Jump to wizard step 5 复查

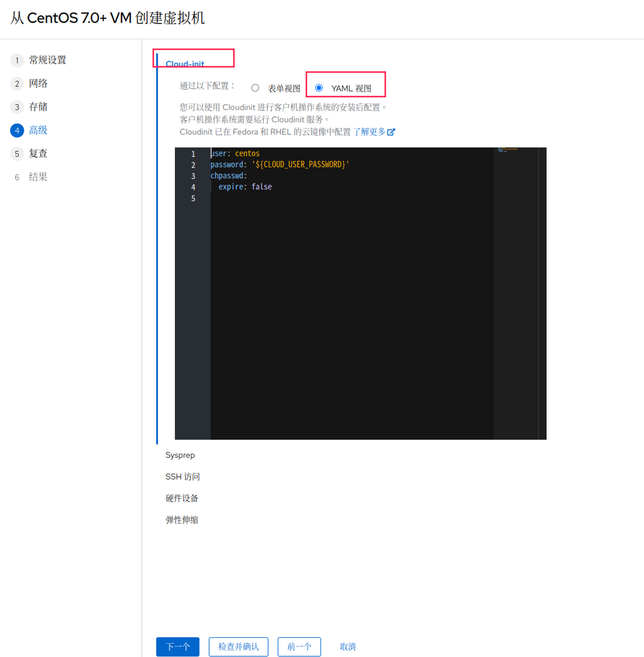[29, 154]
